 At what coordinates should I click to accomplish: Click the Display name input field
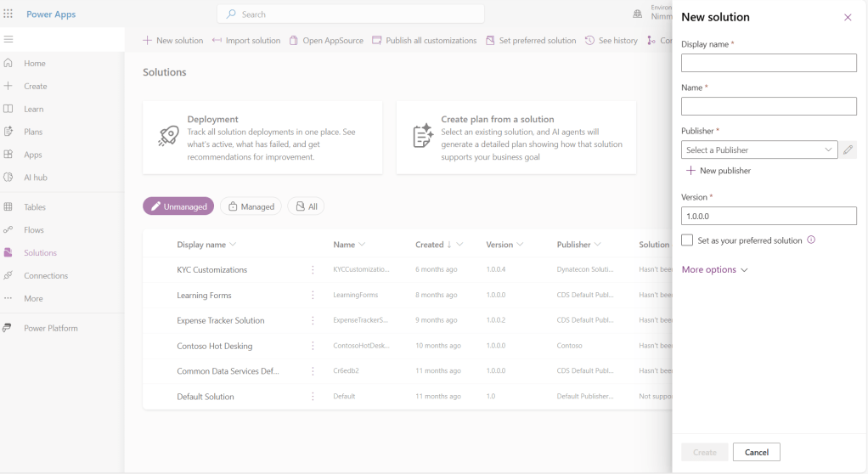coord(769,63)
